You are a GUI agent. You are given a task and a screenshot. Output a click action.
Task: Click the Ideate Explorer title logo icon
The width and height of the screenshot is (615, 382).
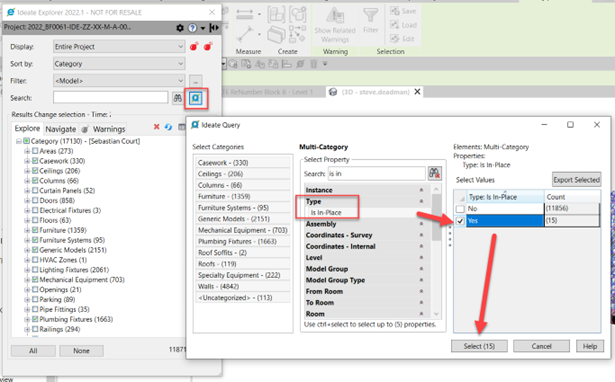(11, 12)
